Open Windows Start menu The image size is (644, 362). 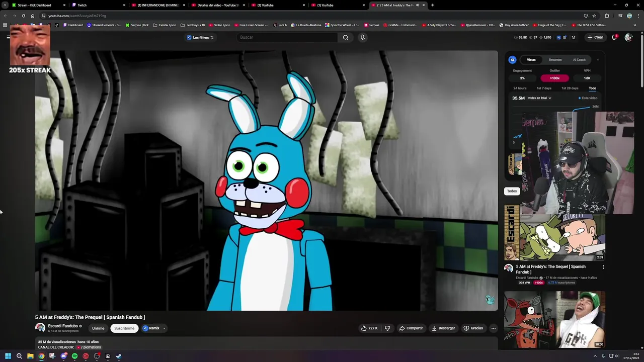[x=8, y=356]
